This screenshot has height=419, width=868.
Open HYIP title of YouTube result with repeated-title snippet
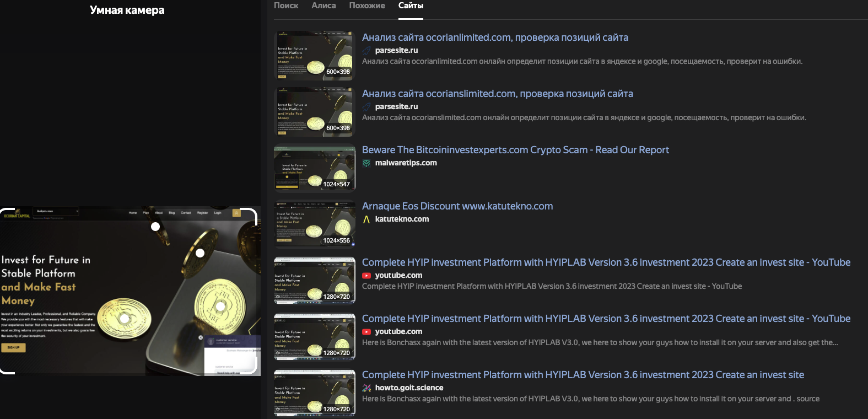point(606,262)
